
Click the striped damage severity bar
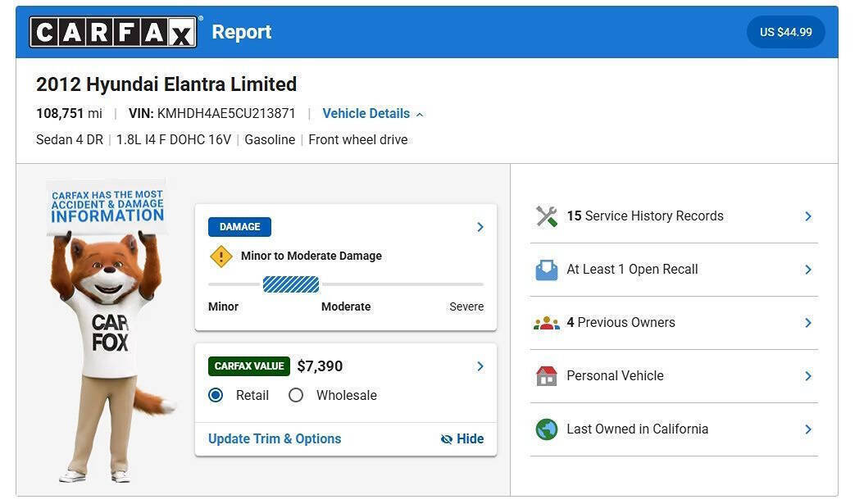(291, 284)
